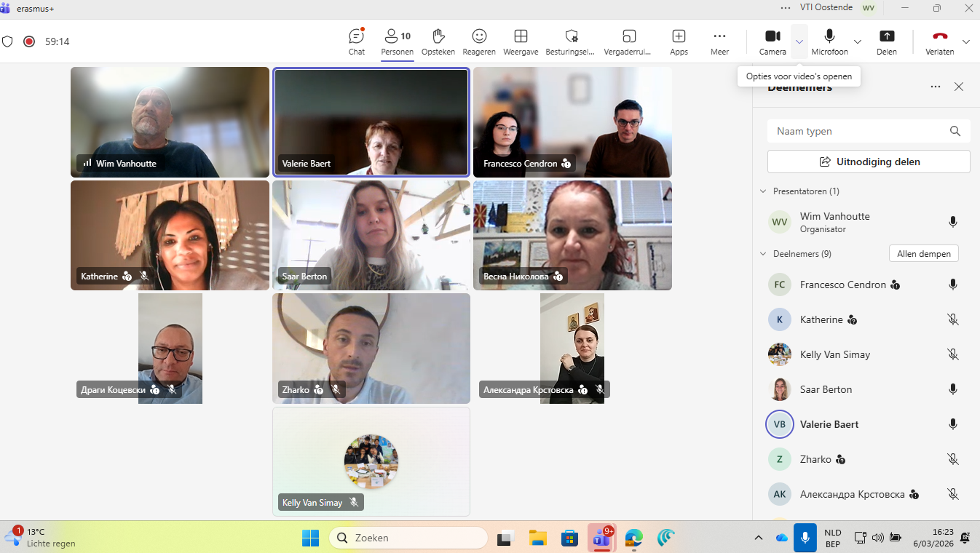Click the recording indicator icon
Image resolution: width=980 pixels, height=553 pixels.
click(29, 41)
